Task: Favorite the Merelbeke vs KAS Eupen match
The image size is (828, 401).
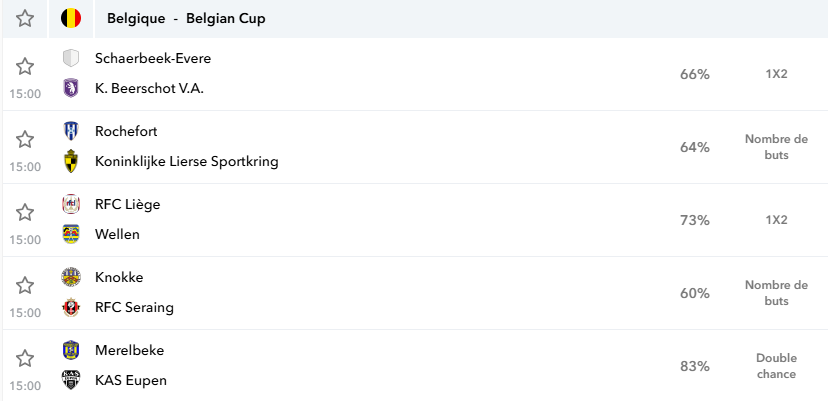Action: click(x=25, y=358)
